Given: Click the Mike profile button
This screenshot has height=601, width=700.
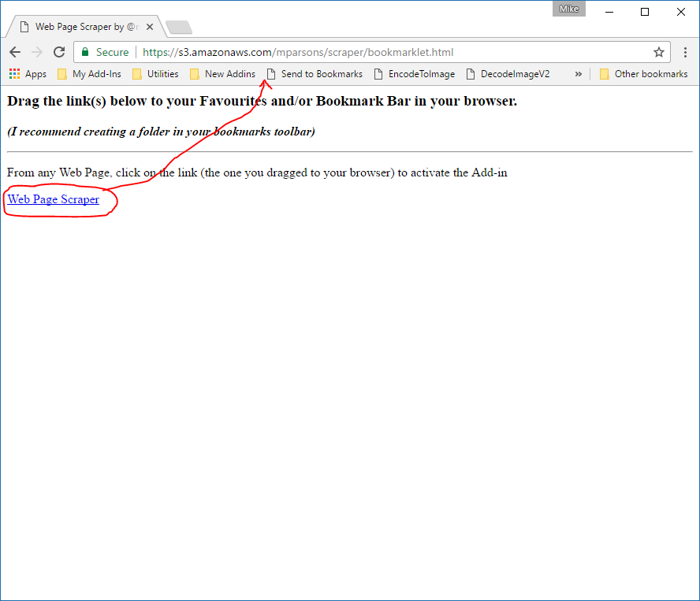Looking at the screenshot, I should (569, 9).
